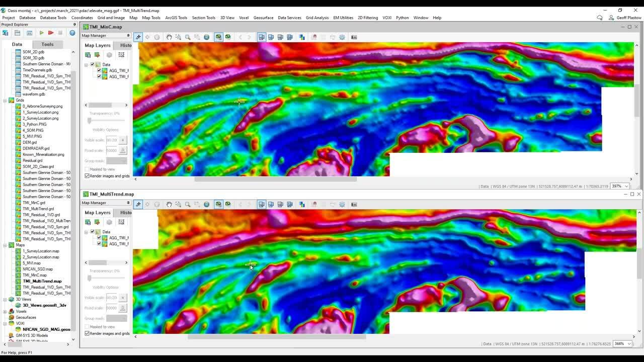Screen dimensions: 644x362
Task: Click the globe full-extent icon in TMI_MultiTrend toolbar
Action: point(206,204)
